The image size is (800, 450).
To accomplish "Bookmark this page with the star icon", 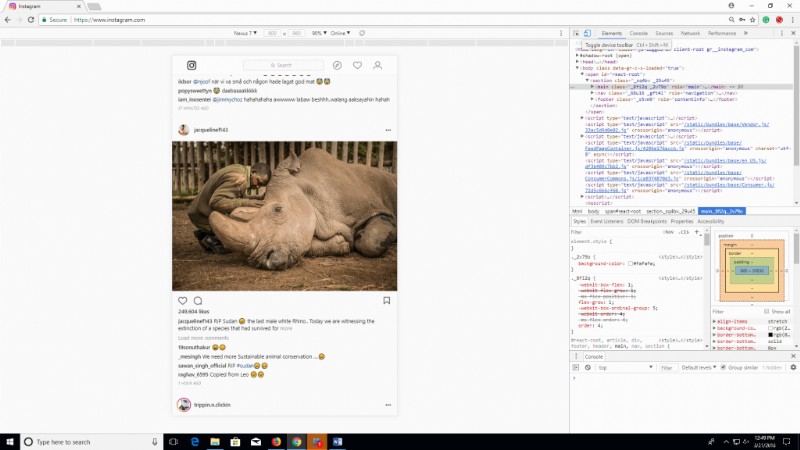I will (753, 20).
